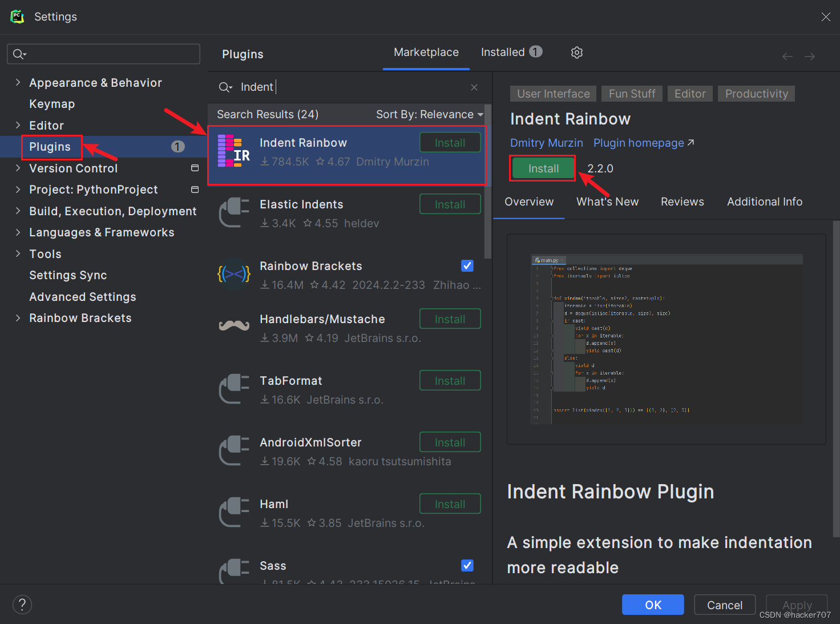This screenshot has height=624, width=840.
Task: Select the Indent Rainbow plugin icon
Action: (234, 151)
